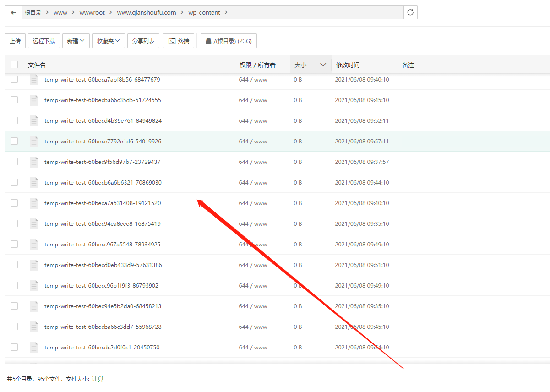Select checkbox for temp-write-test-60beca7a631408-19121520
This screenshot has width=550, height=392.
[14, 203]
